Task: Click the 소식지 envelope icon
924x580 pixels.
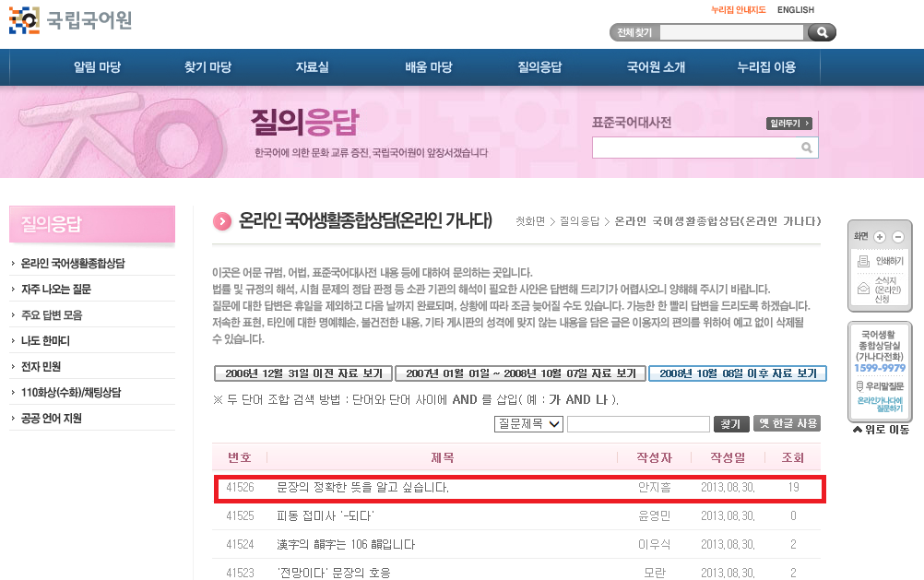Action: tap(864, 289)
